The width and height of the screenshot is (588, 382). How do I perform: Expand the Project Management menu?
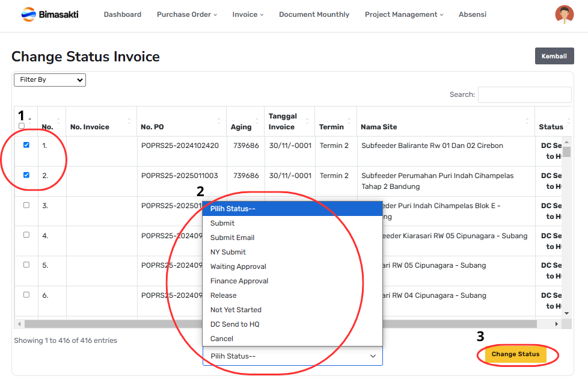pos(403,14)
